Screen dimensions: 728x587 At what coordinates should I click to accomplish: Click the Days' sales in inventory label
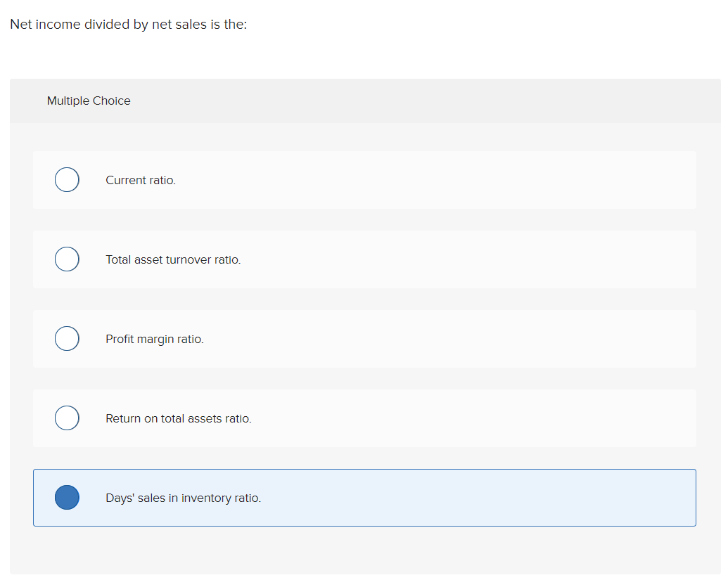pyautogui.click(x=183, y=498)
